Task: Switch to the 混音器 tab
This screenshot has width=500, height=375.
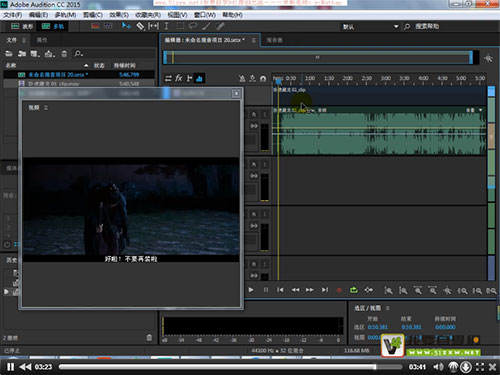Action: [x=274, y=40]
